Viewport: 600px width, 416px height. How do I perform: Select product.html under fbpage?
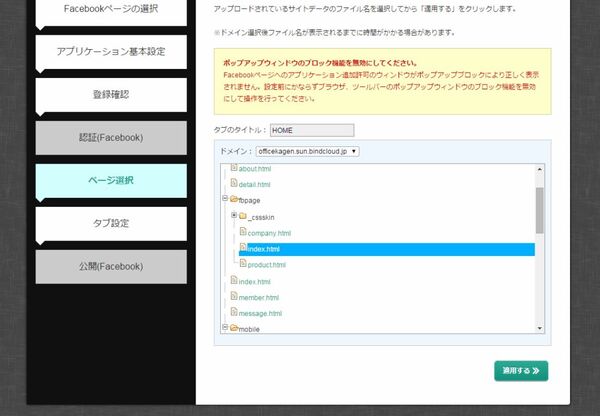pyautogui.click(x=266, y=265)
